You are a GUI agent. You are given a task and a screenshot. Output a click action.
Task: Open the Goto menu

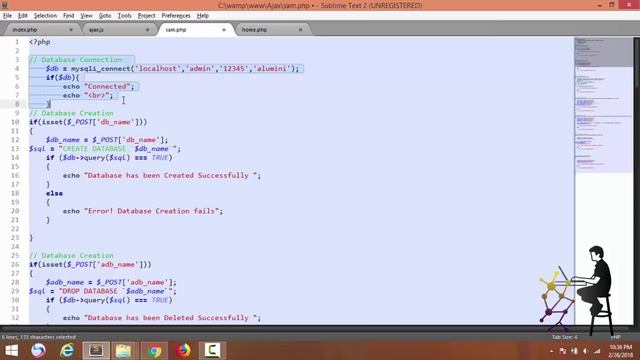[105, 16]
